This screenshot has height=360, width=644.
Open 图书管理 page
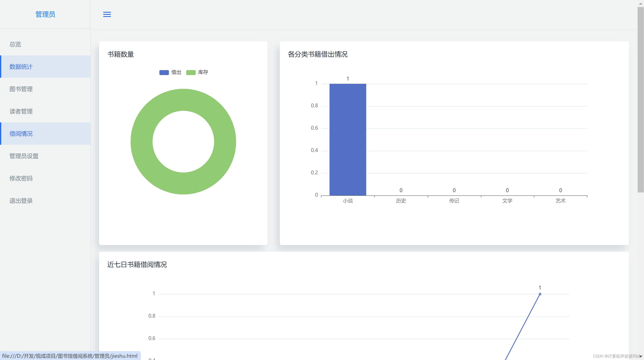pyautogui.click(x=21, y=89)
